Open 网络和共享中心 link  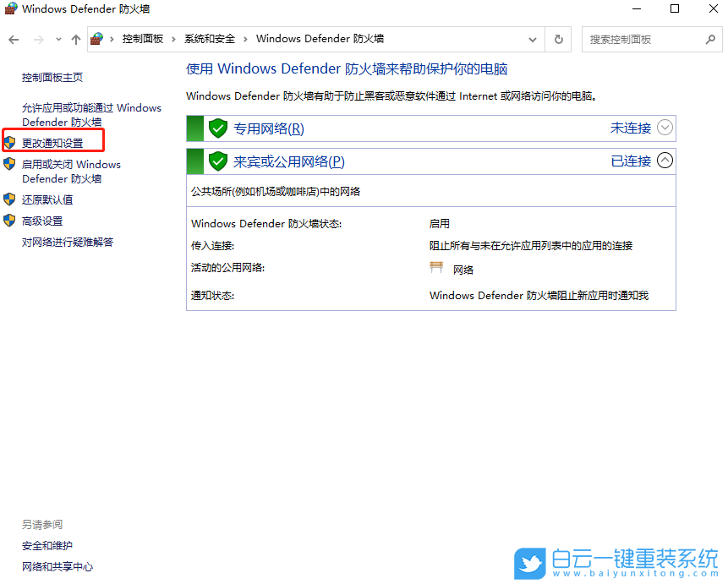click(57, 566)
